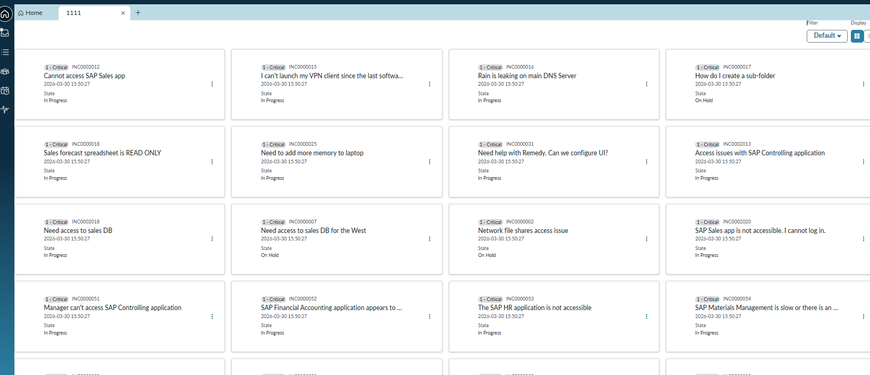Viewport: 870px width, 375px height.
Task: Switch to the Home tab
Action: tap(31, 13)
